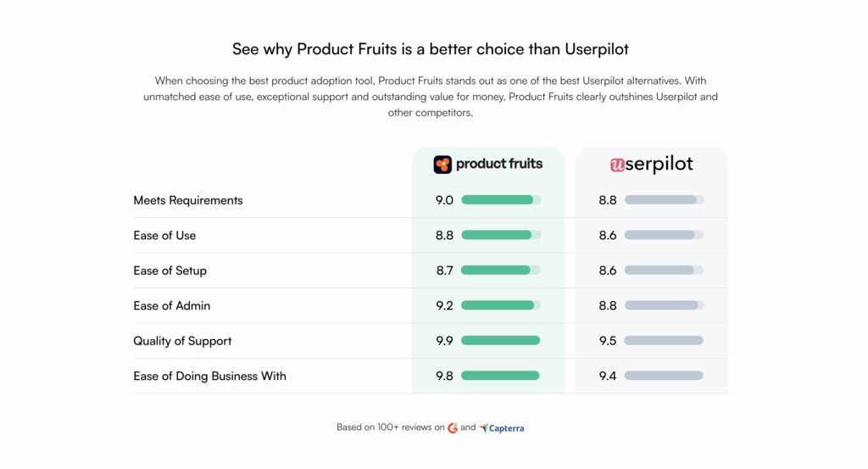
Task: Click Userpilot Ease of Setup bar
Action: [664, 271]
